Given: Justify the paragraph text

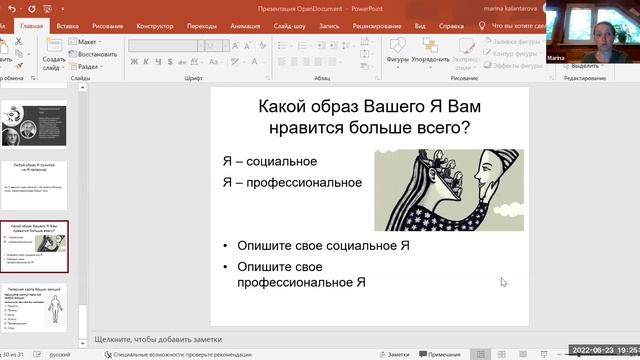Looking at the screenshot, I should [x=318, y=62].
